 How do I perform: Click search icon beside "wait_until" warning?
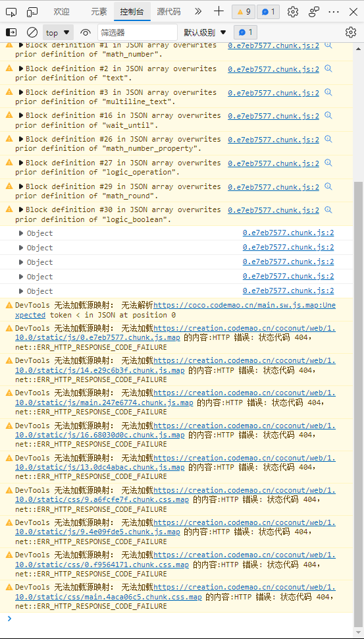[328, 115]
